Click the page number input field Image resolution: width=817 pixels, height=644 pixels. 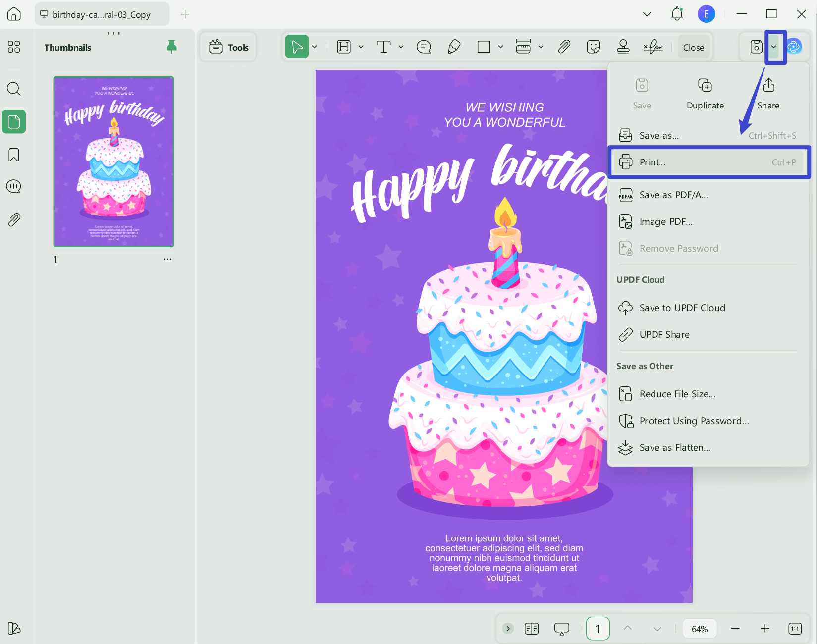point(598,629)
